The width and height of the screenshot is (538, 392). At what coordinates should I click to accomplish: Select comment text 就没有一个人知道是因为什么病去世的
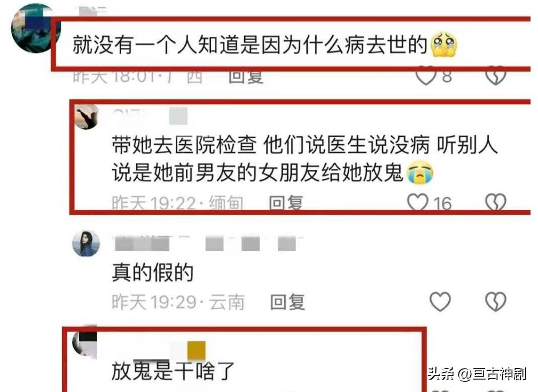coord(250,44)
